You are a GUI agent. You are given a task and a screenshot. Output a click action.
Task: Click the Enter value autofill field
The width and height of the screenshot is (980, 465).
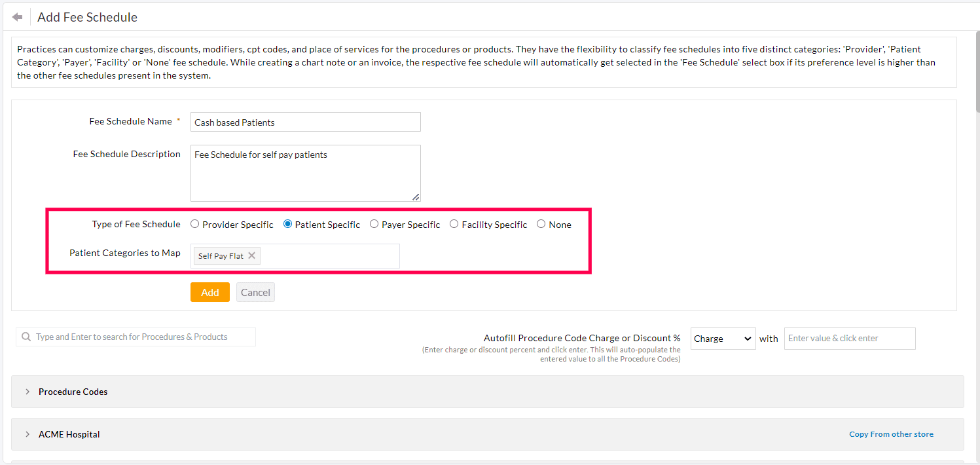coord(849,339)
